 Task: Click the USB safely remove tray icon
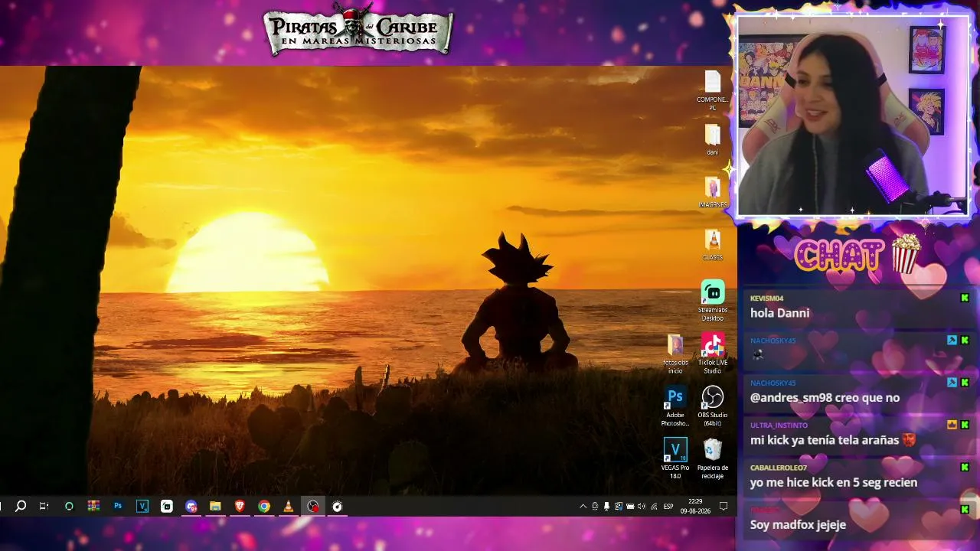click(x=595, y=506)
